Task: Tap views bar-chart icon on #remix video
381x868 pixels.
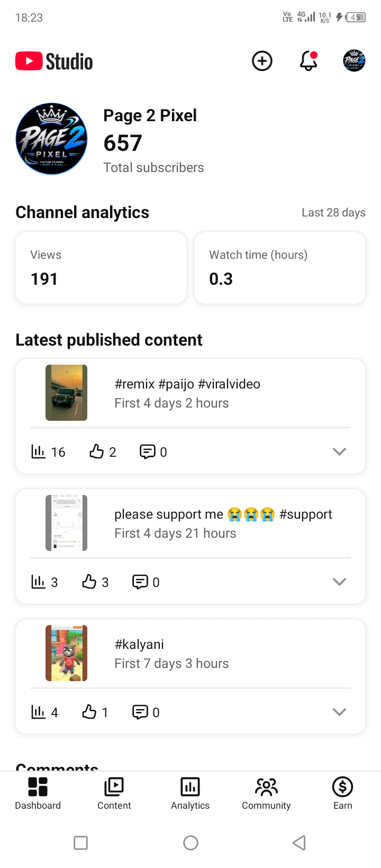Action: (x=39, y=451)
